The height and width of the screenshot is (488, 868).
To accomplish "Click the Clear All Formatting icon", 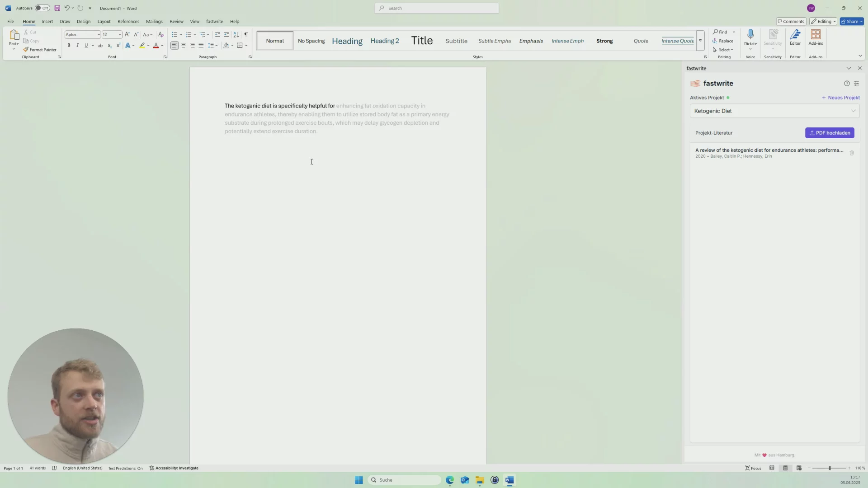I will coord(161,34).
